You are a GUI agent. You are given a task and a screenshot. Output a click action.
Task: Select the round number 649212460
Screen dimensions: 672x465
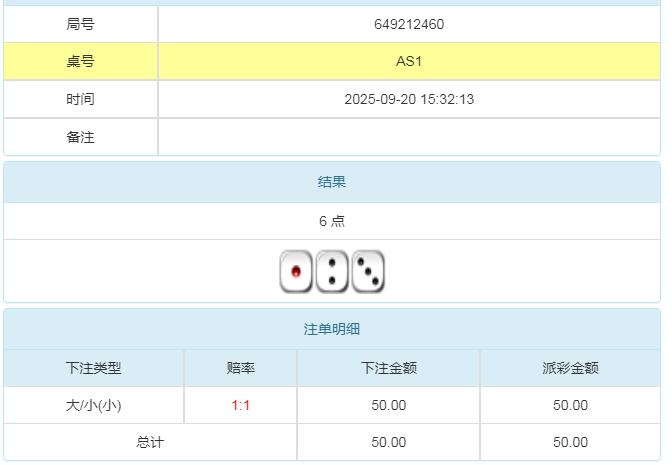408,24
